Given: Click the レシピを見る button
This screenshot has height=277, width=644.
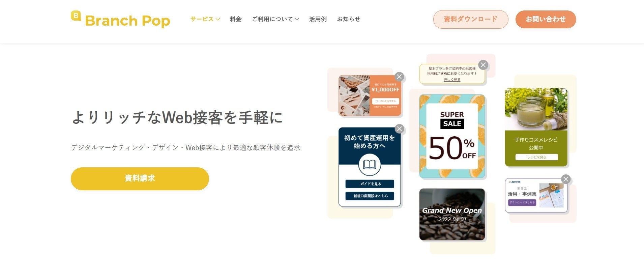Looking at the screenshot, I should pyautogui.click(x=536, y=157).
